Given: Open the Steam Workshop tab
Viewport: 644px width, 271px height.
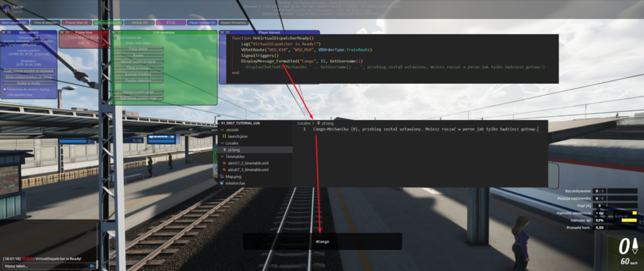Looking at the screenshot, I should click(x=233, y=23).
